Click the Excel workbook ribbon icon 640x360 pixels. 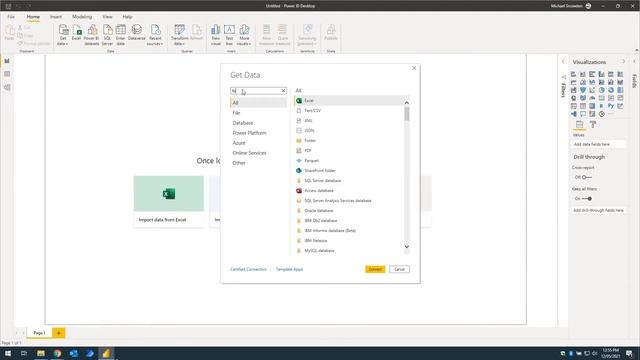click(x=76, y=33)
